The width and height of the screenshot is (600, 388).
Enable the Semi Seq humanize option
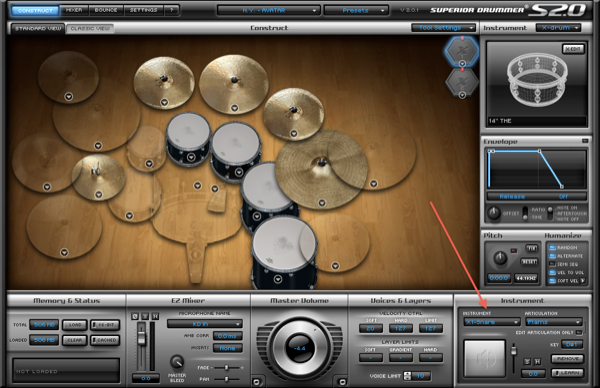(x=552, y=264)
